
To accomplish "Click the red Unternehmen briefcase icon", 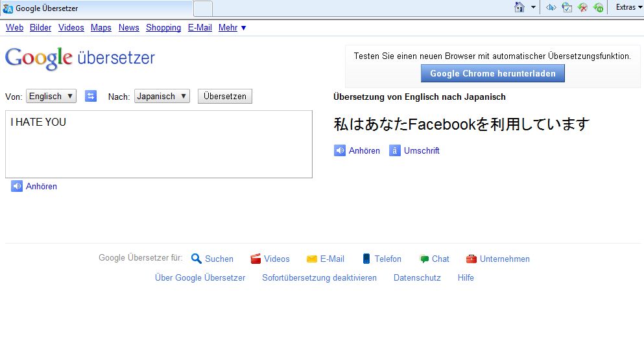I will [471, 259].
